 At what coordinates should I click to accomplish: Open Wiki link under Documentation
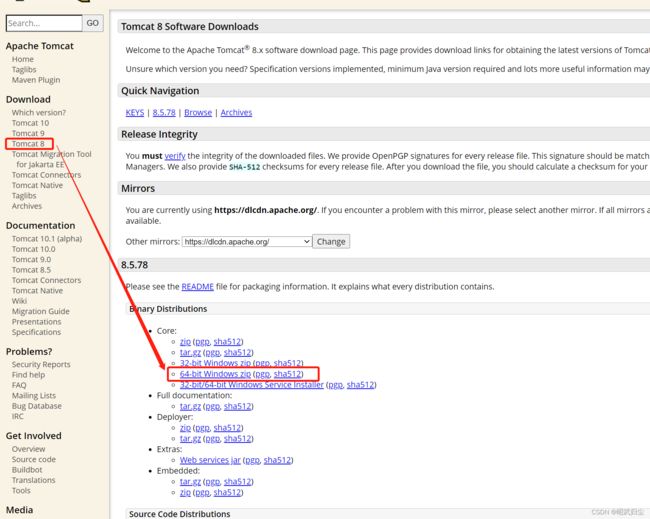pos(19,301)
